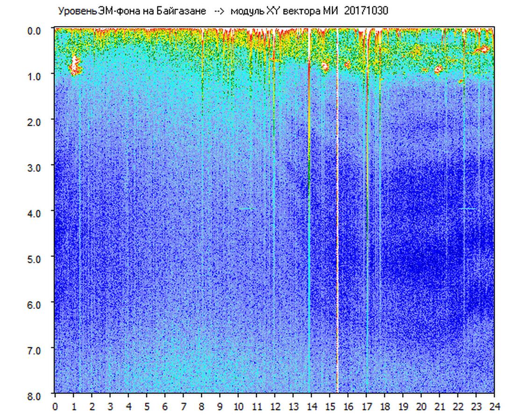Click the x-axis tick label 0
The width and height of the screenshot is (512, 420).
point(55,406)
